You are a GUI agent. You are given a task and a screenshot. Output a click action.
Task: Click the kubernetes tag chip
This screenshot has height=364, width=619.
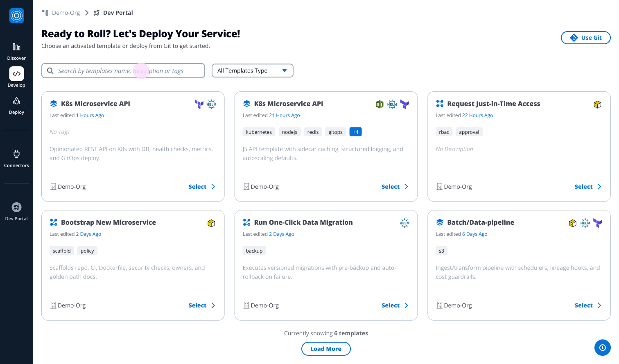(259, 132)
